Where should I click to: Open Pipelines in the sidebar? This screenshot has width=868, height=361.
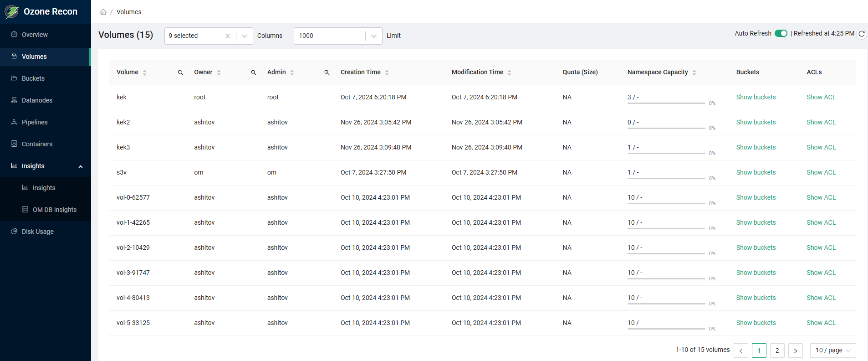point(46,122)
